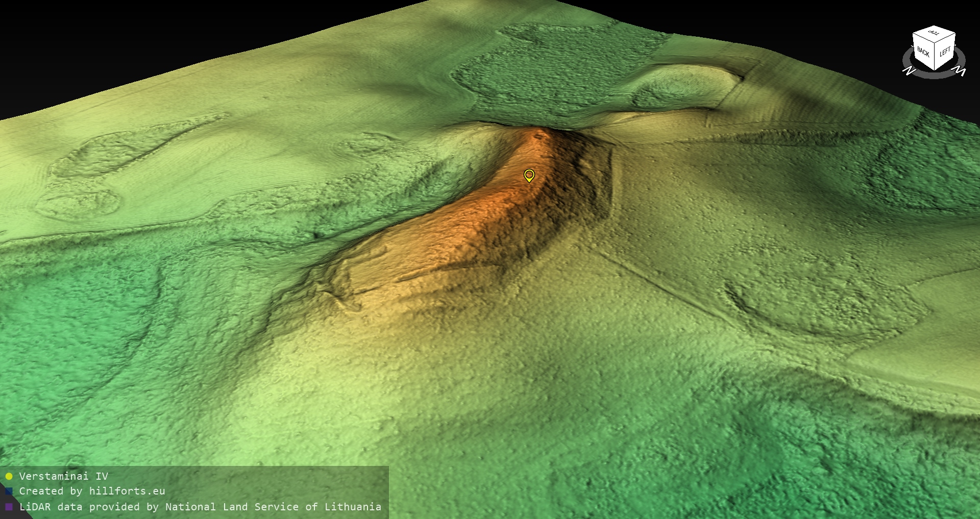
Task: Click the purple square beside LiDAR data credit
Action: click(x=9, y=507)
